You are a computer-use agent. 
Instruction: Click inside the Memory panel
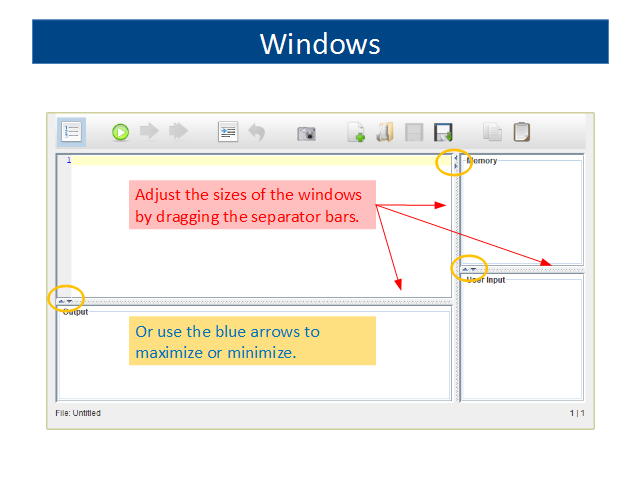(522, 212)
